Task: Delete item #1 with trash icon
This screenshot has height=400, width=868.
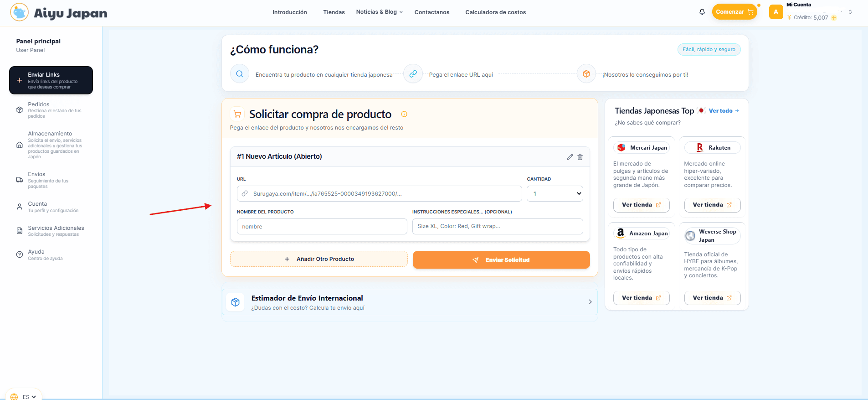Action: click(x=580, y=157)
